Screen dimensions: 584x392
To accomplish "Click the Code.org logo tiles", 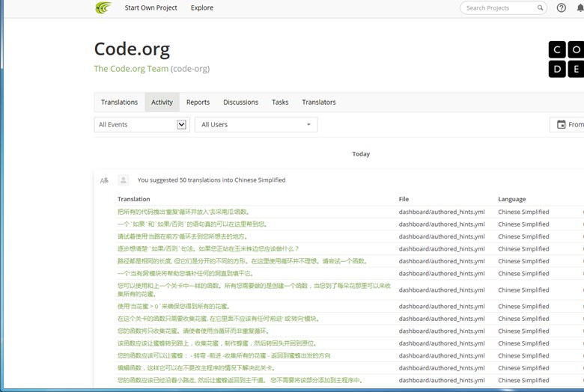I will click(566, 59).
